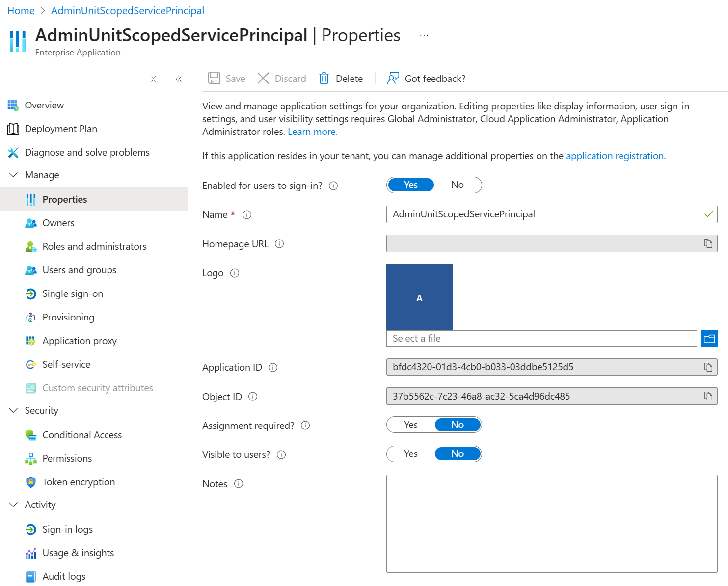Set Visible to users to No
The width and height of the screenshot is (728, 586).
pos(458,454)
